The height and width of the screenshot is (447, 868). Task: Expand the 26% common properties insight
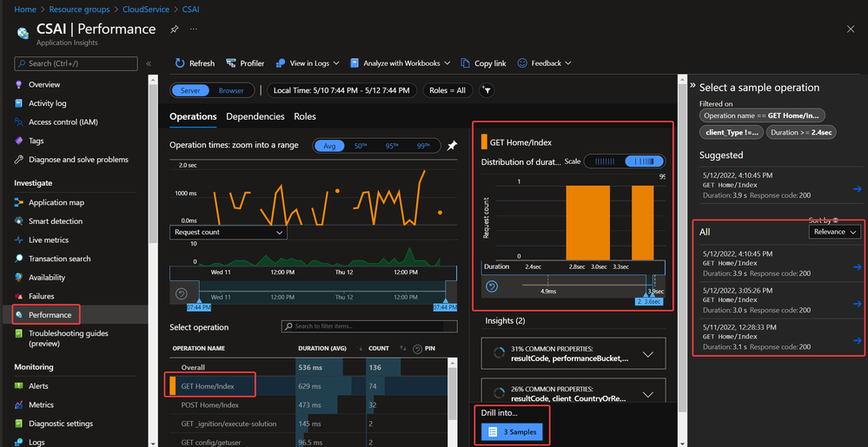click(x=573, y=392)
